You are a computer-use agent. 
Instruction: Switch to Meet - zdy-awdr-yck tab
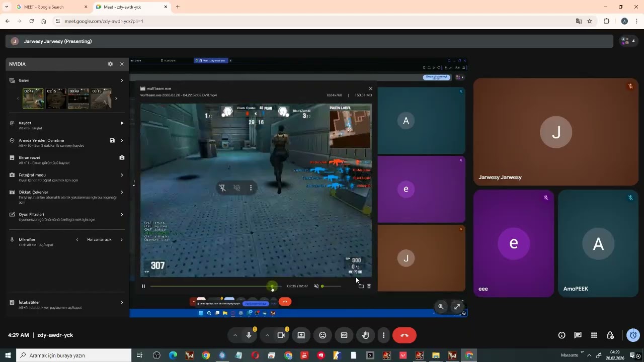[132, 7]
